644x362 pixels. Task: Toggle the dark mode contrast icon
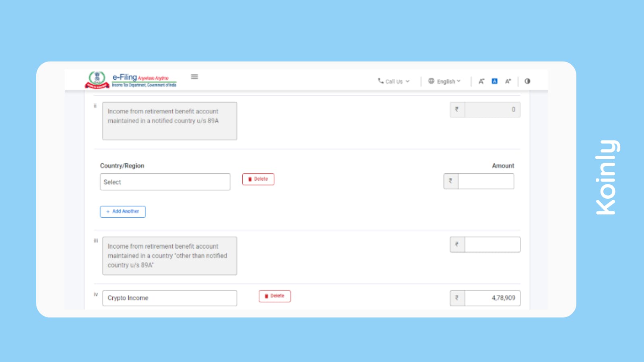[527, 81]
